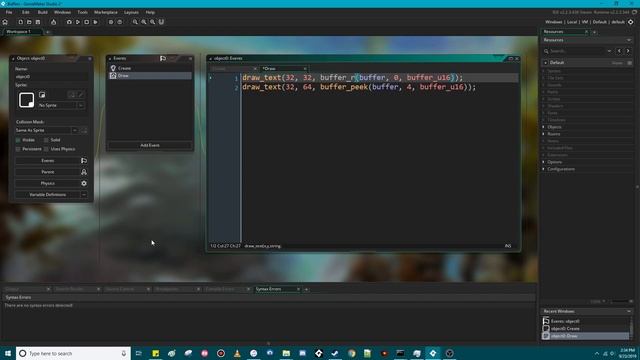Click flag icon beside Events button
Viewport: 640px width, 360px height.
84,160
